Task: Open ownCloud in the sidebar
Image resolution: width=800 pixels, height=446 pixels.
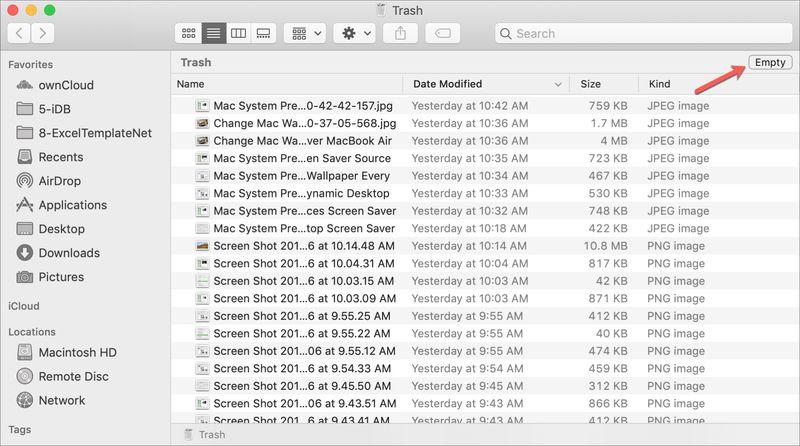Action: tap(55, 85)
